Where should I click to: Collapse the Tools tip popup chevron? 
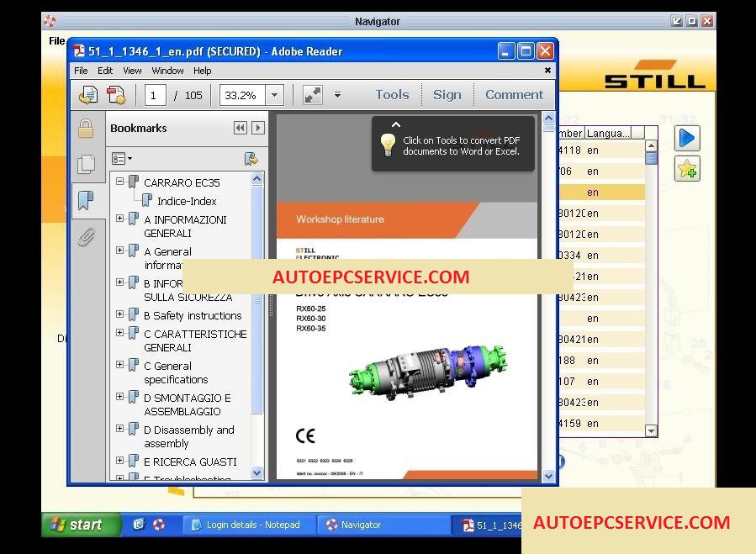tap(396, 124)
